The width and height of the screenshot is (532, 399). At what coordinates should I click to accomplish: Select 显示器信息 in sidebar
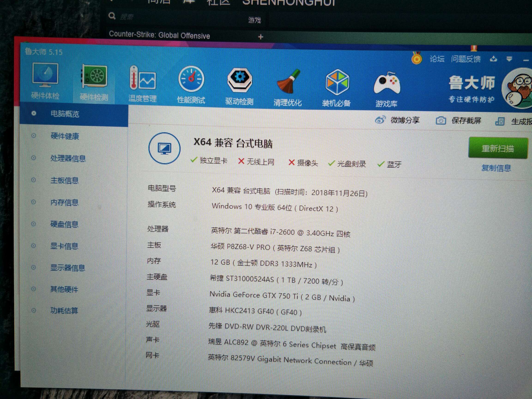click(68, 268)
